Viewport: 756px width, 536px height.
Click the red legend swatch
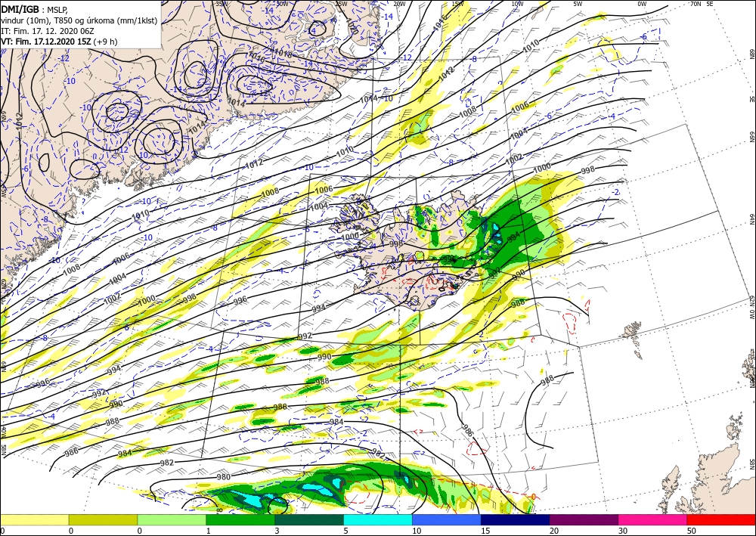click(721, 519)
